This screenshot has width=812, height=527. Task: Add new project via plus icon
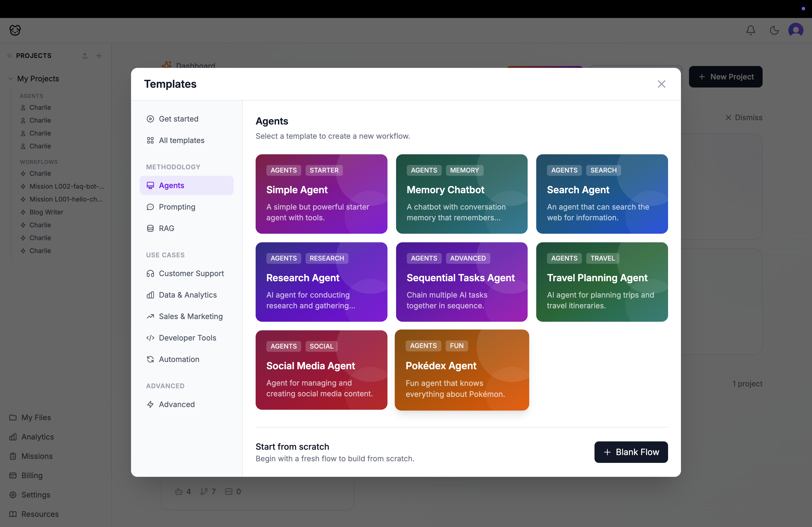[x=99, y=56]
